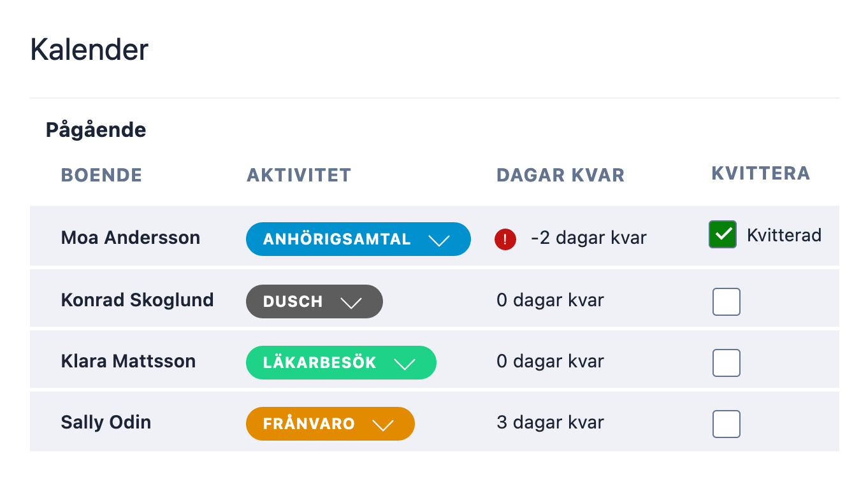Click the Boende column header
This screenshot has width=868, height=489.
101,175
